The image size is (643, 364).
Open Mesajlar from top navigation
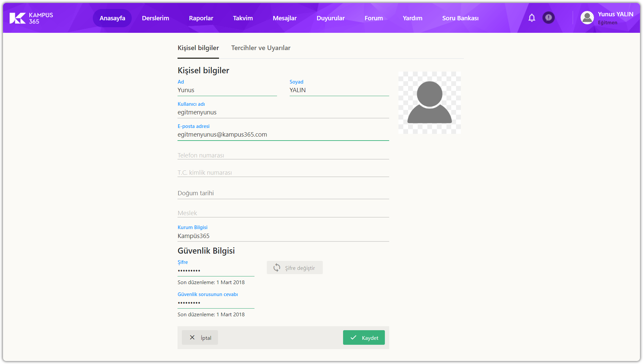284,18
